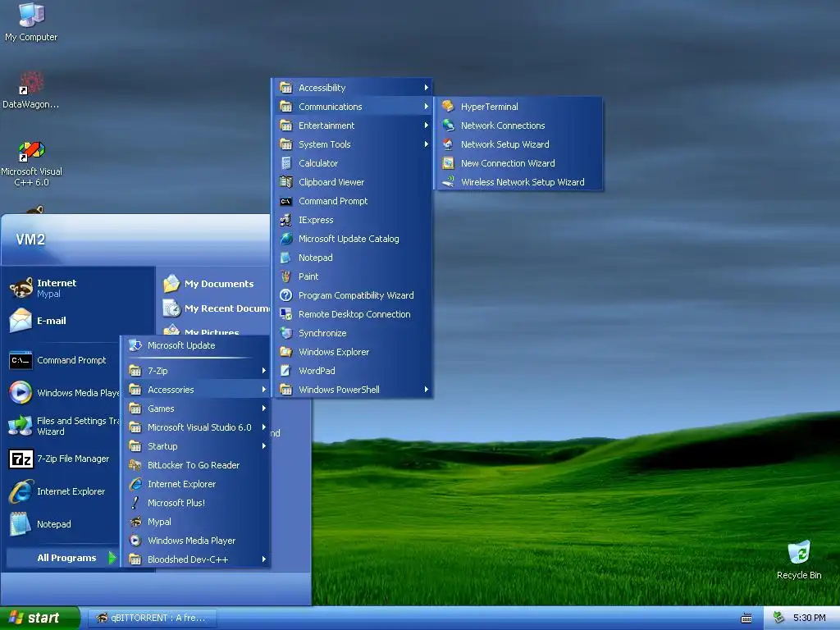
Task: Expand the Accessibility submenu
Action: coord(353,87)
